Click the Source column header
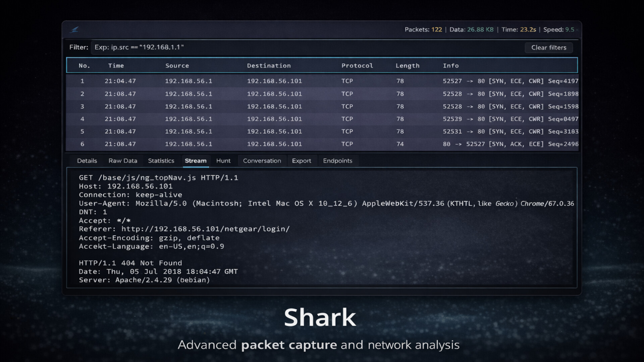 coord(177,66)
